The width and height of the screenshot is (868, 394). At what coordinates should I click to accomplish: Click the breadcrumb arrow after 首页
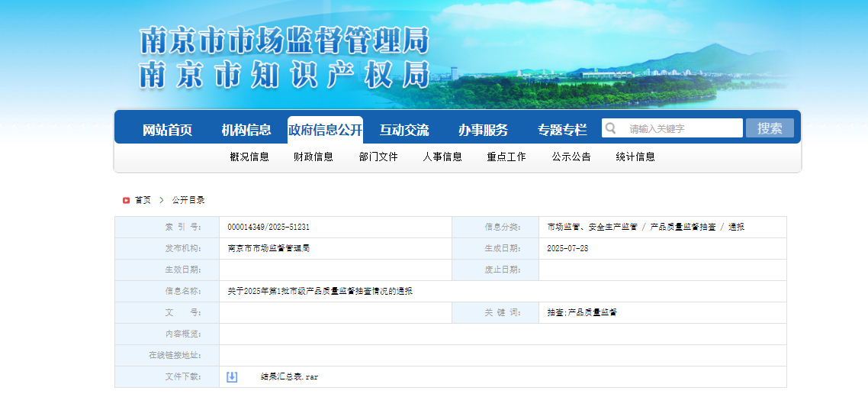[161, 200]
